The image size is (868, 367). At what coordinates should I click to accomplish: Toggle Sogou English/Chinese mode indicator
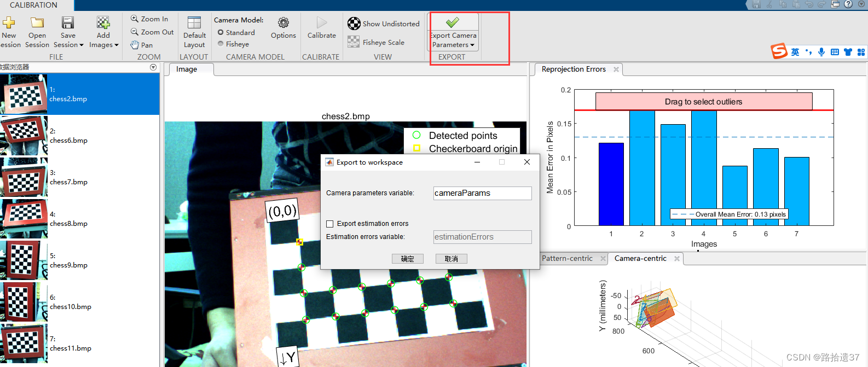point(795,52)
